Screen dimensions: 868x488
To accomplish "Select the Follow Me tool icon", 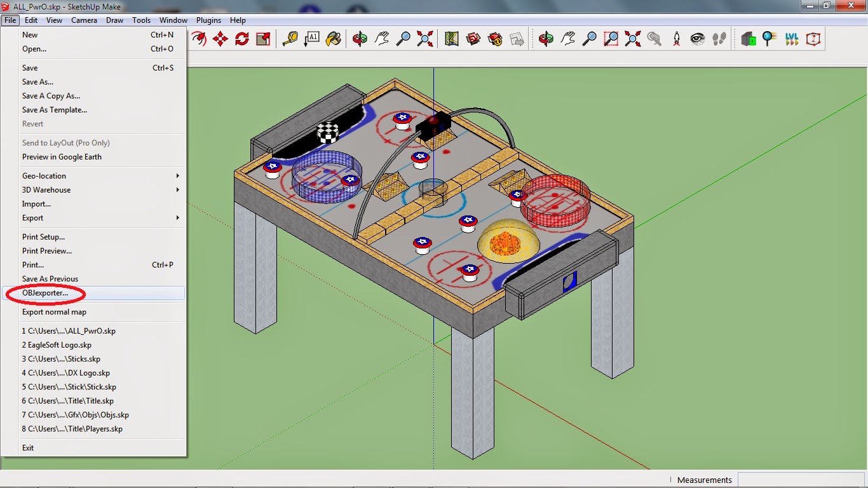I will click(x=200, y=39).
